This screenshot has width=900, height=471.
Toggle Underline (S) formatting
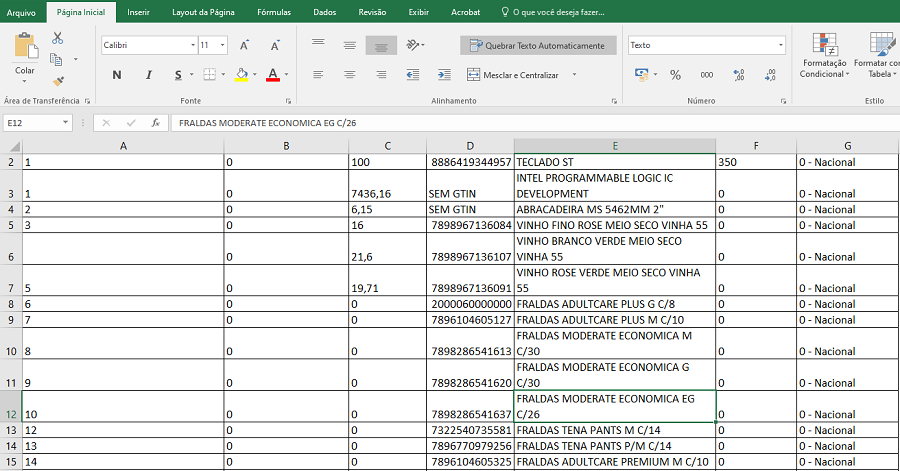point(179,75)
